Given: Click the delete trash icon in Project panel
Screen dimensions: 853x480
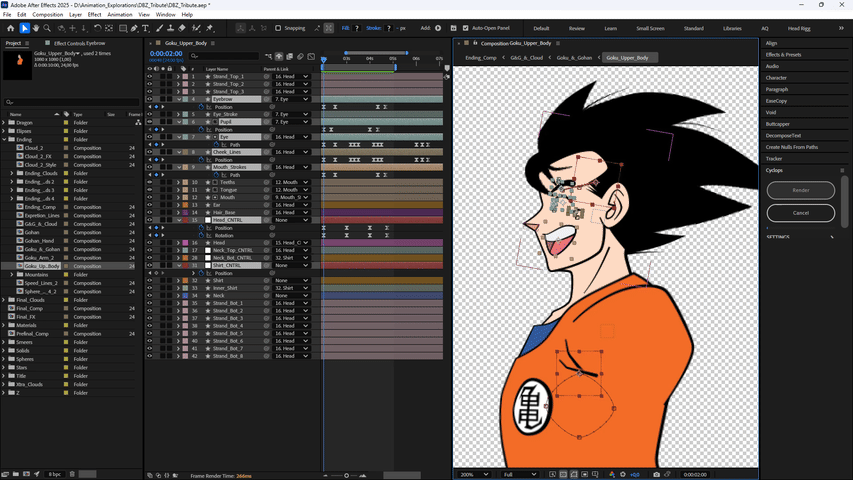Looking at the screenshot, I should tap(72, 475).
